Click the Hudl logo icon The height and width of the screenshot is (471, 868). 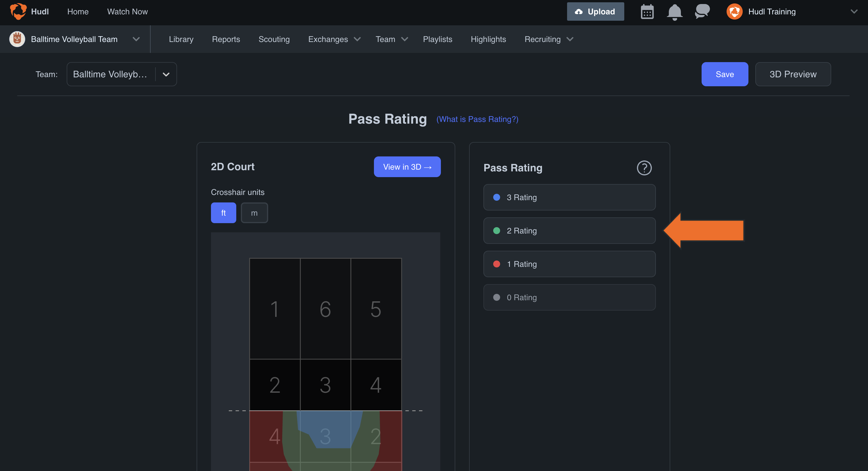18,12
